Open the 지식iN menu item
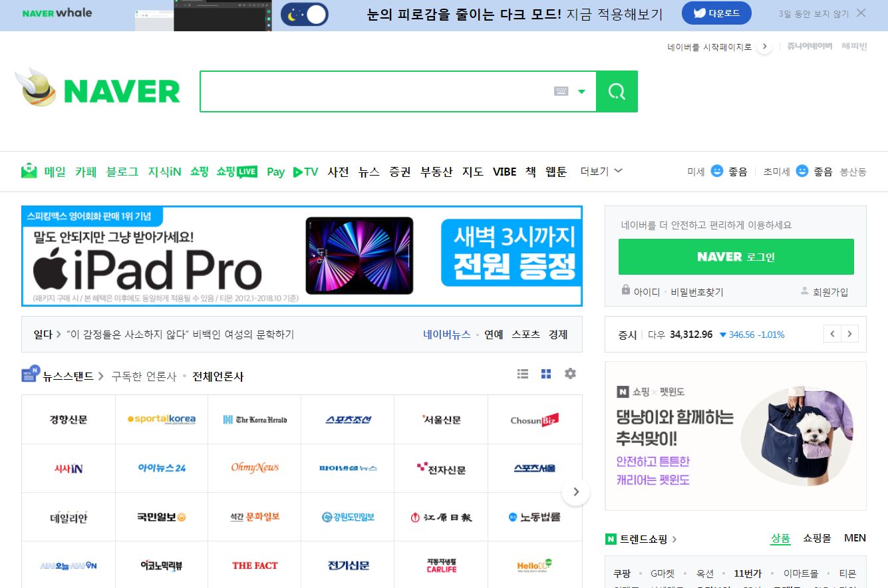The image size is (888, 588). (x=164, y=172)
